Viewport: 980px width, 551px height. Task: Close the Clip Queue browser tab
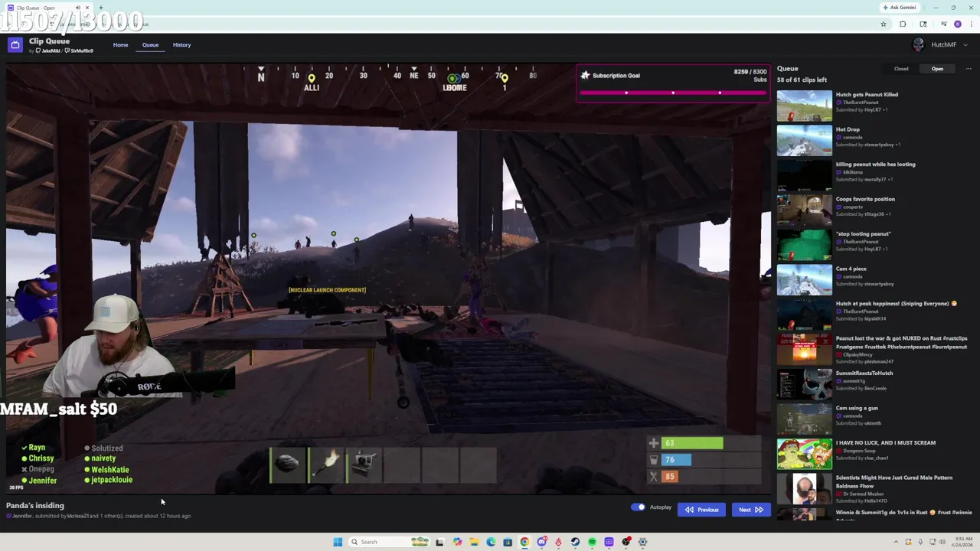[x=87, y=8]
